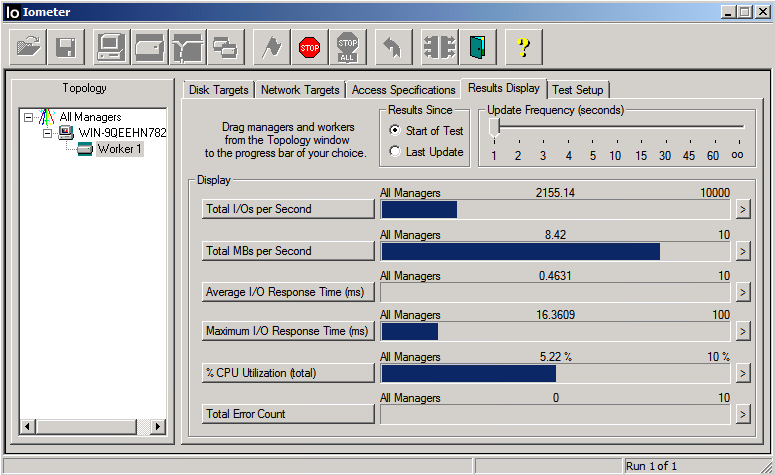775x475 pixels.
Task: Click the All Managers rainbow icon
Action: click(x=46, y=117)
